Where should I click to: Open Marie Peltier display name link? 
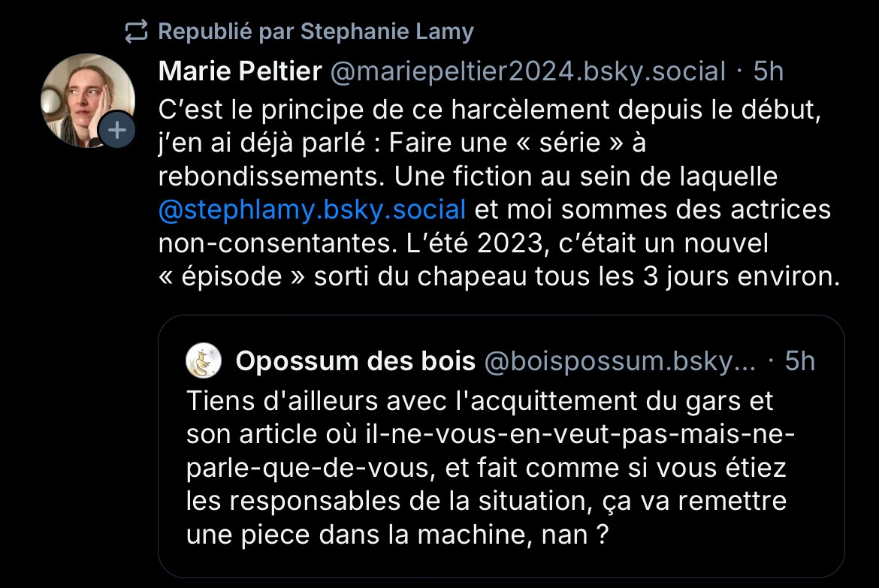point(240,71)
